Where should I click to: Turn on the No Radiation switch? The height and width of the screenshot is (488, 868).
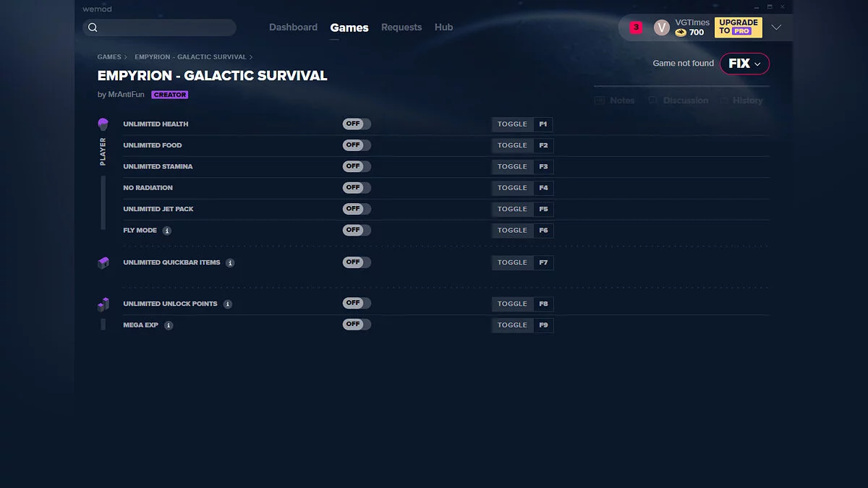[357, 187]
